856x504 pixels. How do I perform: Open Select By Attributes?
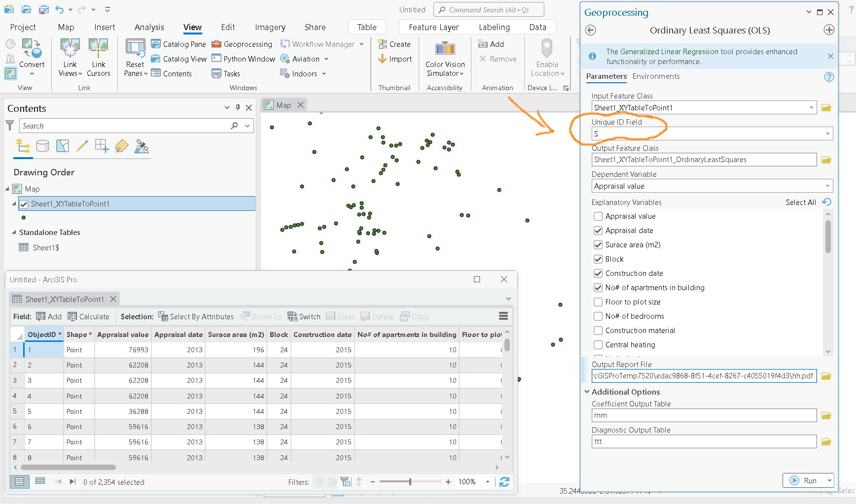[x=196, y=317]
